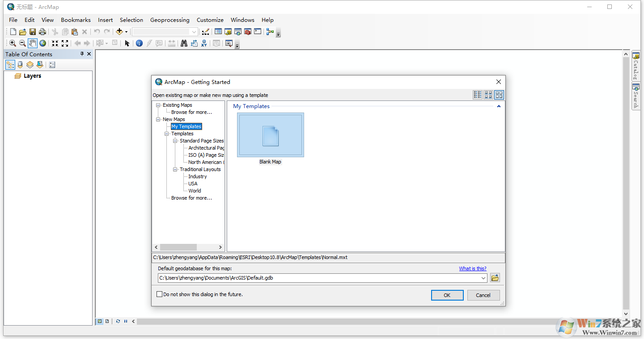Select the Pan tool
The width and height of the screenshot is (644, 339).
coord(32,43)
